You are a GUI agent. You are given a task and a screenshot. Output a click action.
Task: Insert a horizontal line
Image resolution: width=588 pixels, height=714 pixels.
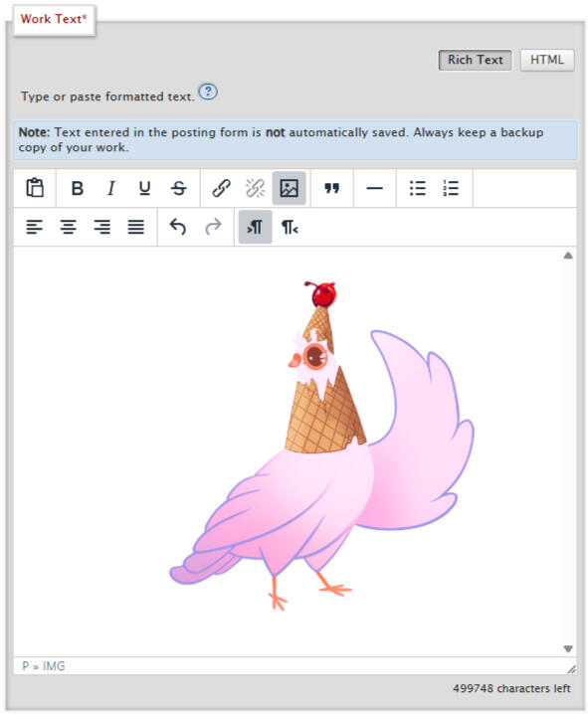coord(374,188)
